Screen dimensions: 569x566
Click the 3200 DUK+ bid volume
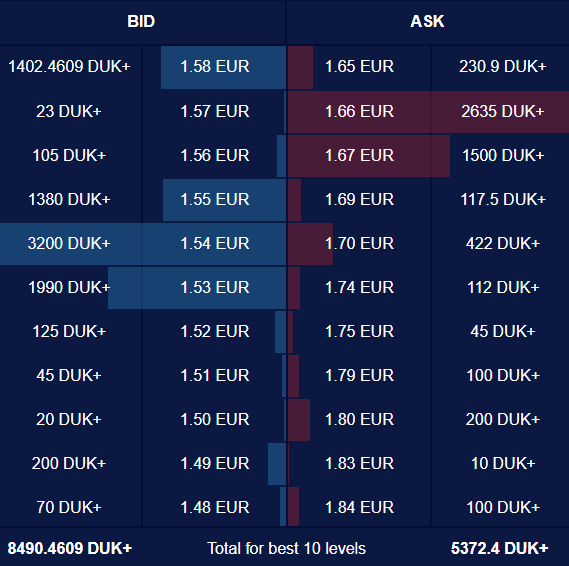69,243
